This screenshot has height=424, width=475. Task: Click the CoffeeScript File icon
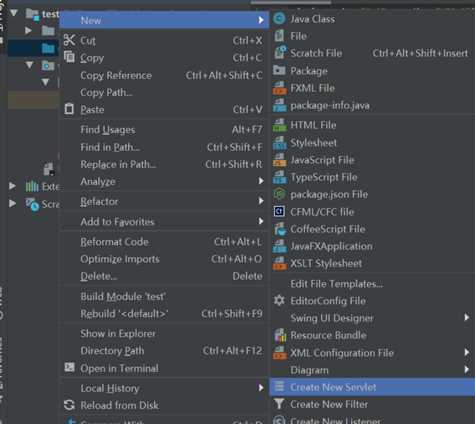(280, 229)
